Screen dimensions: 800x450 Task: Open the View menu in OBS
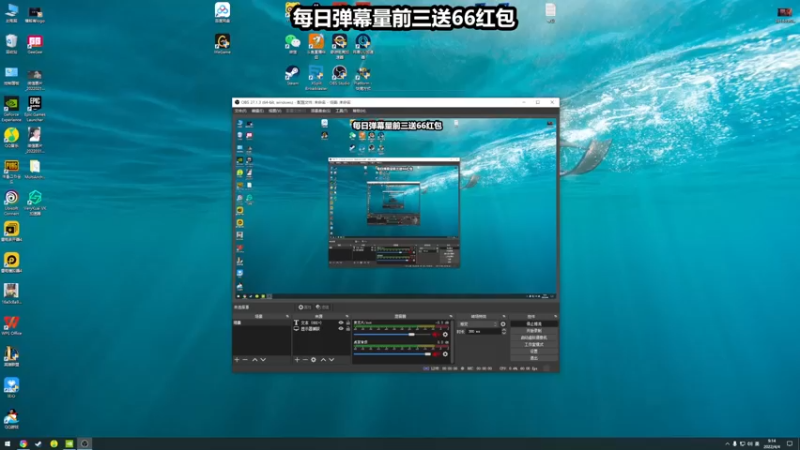274,111
